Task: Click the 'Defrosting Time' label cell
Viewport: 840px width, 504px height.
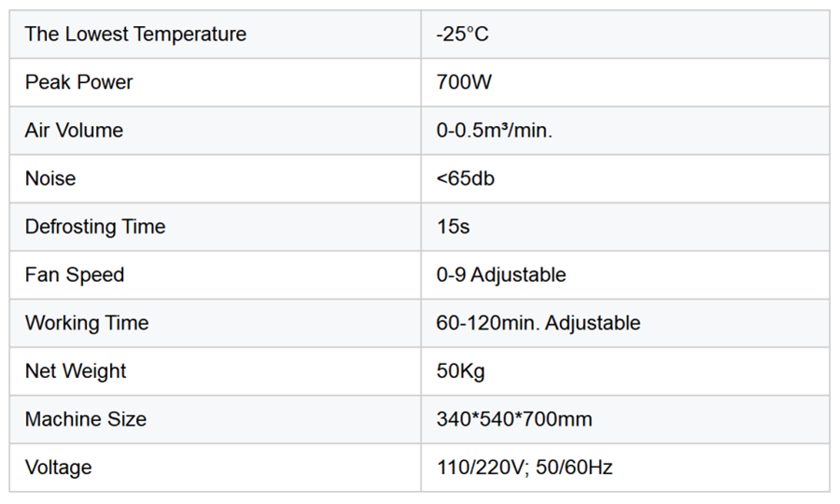Action: point(95,227)
